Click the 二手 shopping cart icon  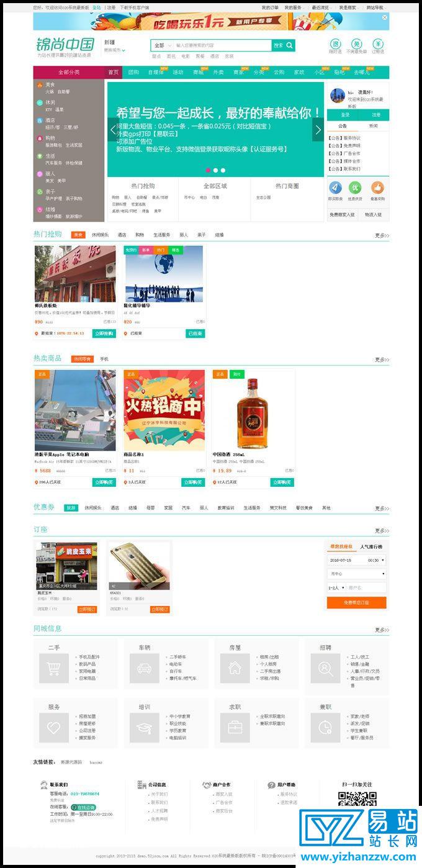54,668
